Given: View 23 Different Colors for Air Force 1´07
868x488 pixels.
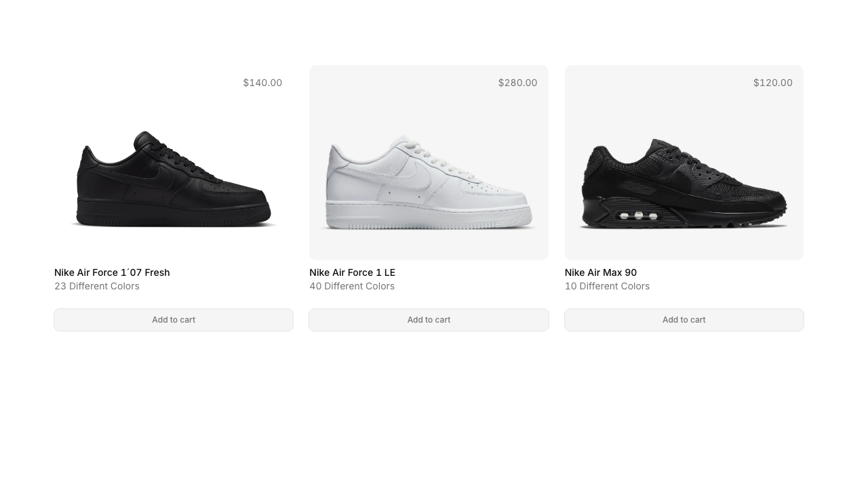Looking at the screenshot, I should click(x=96, y=286).
